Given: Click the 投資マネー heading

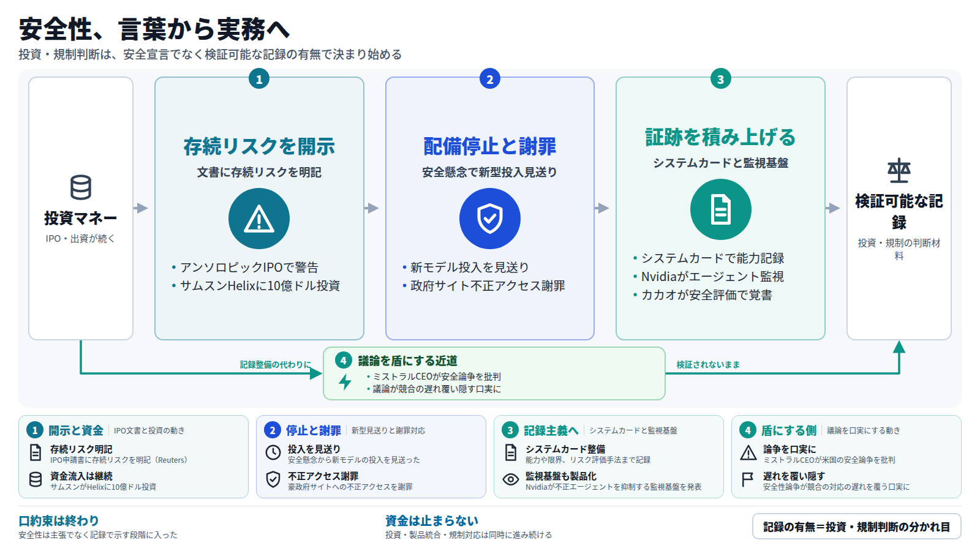Looking at the screenshot, I should click(x=81, y=218).
